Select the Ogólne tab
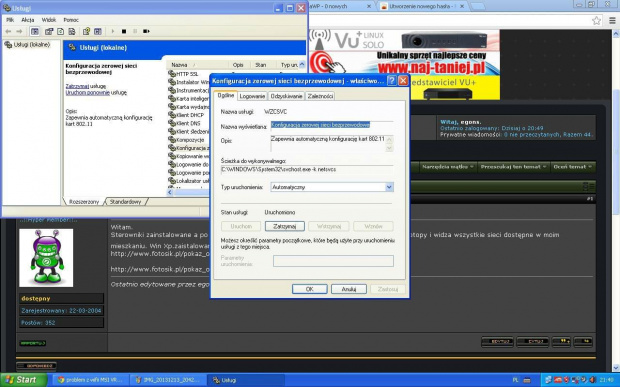The width and height of the screenshot is (620, 387). point(225,95)
